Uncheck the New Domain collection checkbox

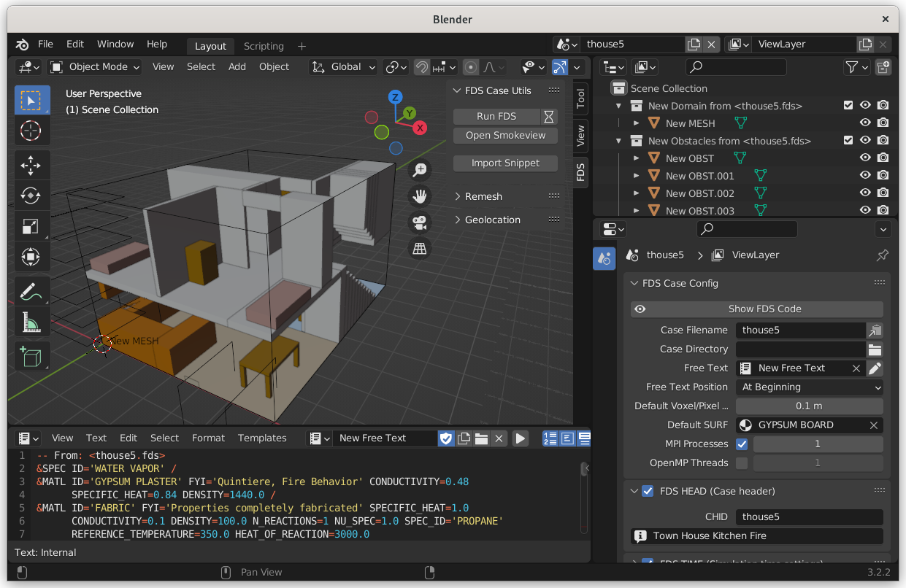coord(848,106)
